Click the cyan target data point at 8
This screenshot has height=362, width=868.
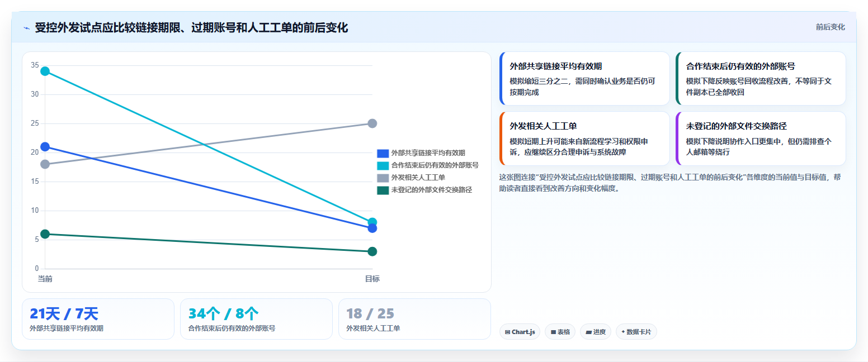(x=372, y=222)
